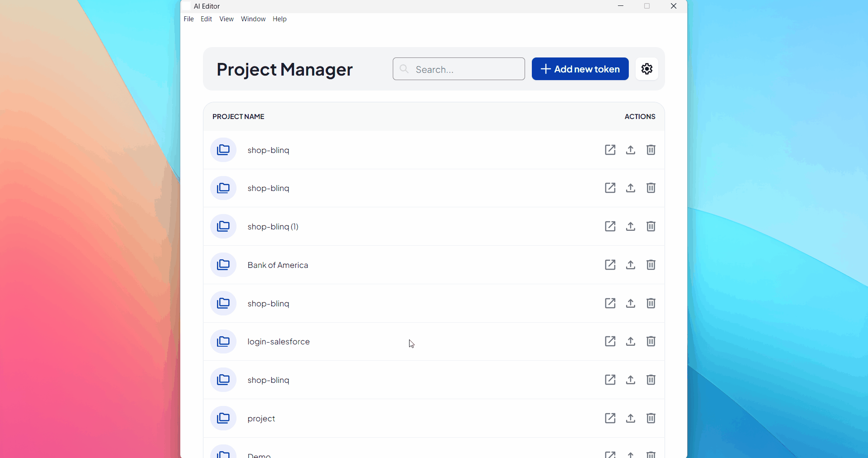Delete the project named project

tap(651, 418)
